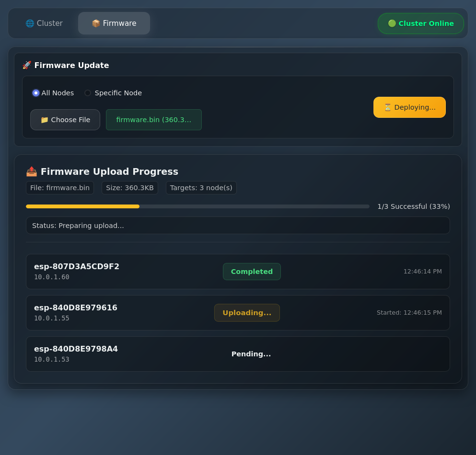This screenshot has height=455, width=476.
Task: Select the Specific Node radio button
Action: (x=87, y=93)
